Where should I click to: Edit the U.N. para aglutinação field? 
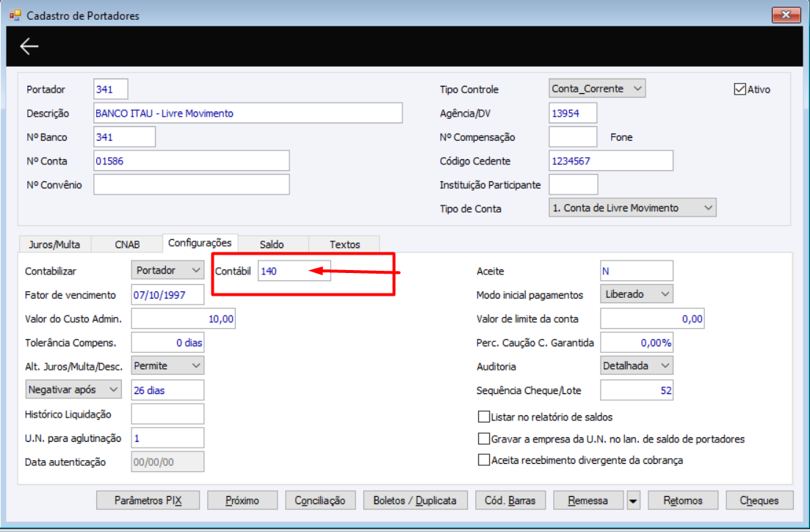167,438
